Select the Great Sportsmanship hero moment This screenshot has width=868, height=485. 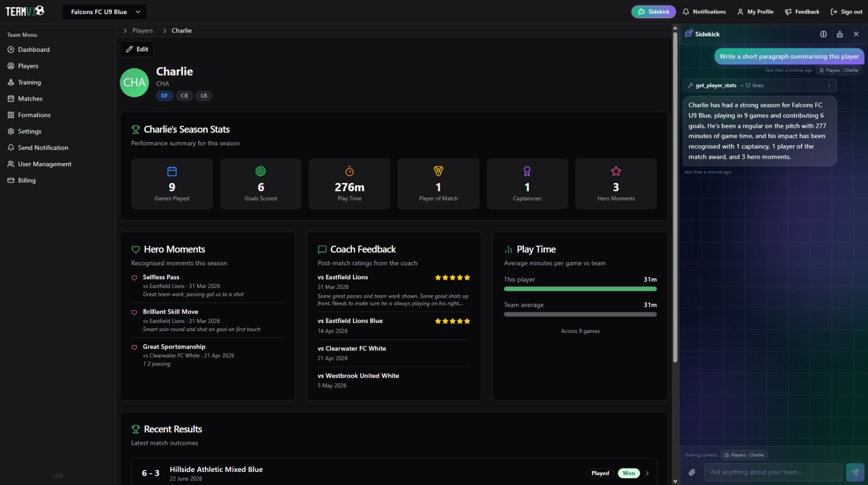pyautogui.click(x=208, y=355)
